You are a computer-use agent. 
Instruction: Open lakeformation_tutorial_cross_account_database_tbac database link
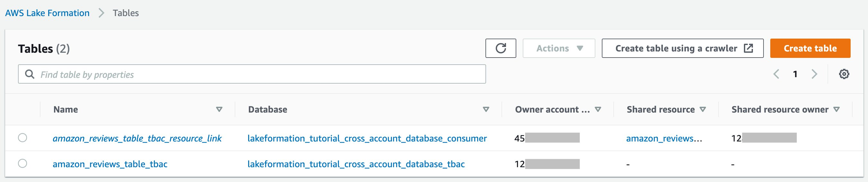click(x=356, y=164)
